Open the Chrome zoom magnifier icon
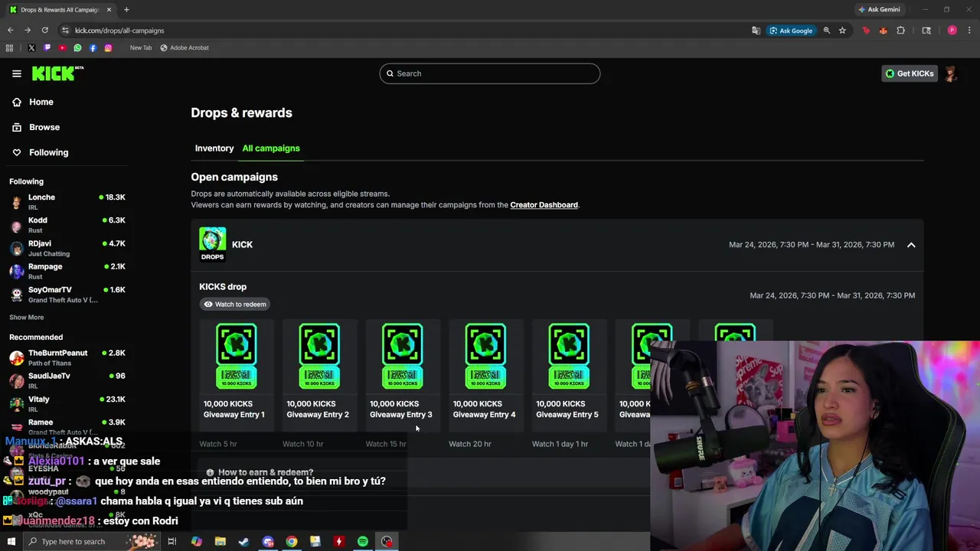Image resolution: width=980 pixels, height=551 pixels. click(x=826, y=31)
